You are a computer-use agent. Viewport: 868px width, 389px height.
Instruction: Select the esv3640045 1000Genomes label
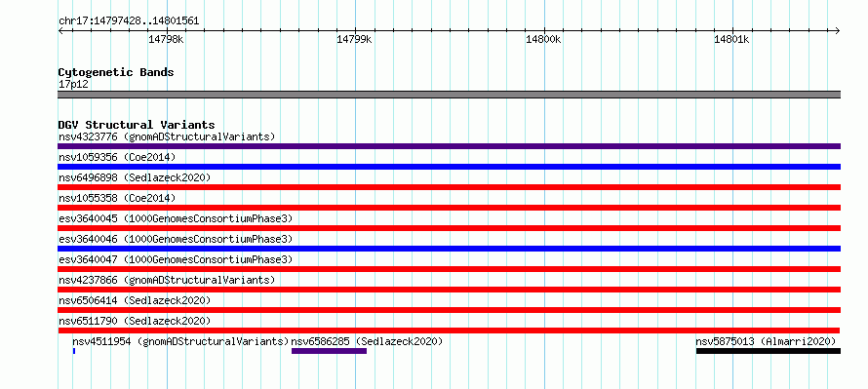pyautogui.click(x=176, y=218)
